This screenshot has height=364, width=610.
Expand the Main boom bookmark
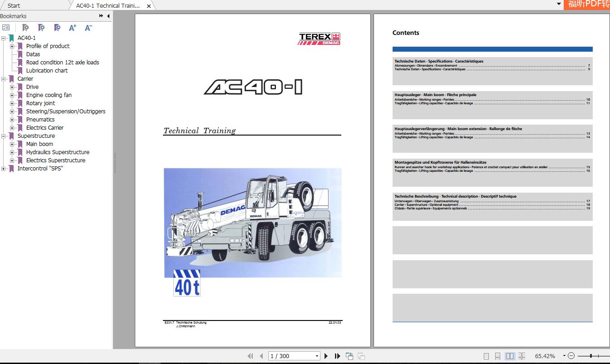12,144
